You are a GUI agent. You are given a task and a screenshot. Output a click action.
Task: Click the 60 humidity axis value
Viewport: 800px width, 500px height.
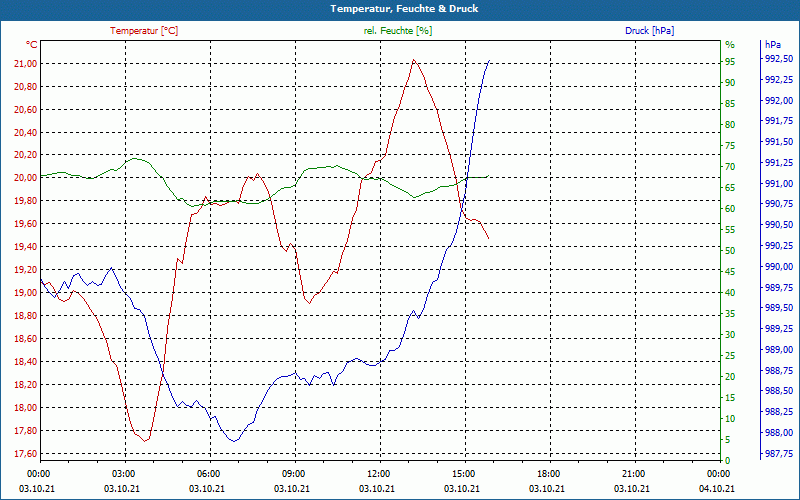pyautogui.click(x=730, y=209)
